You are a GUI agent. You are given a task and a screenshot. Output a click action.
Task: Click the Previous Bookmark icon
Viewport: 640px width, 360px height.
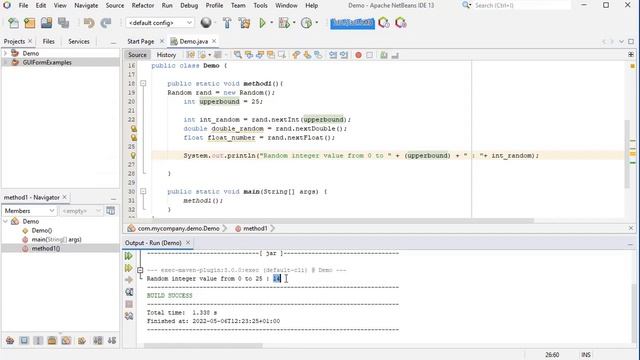coord(296,55)
